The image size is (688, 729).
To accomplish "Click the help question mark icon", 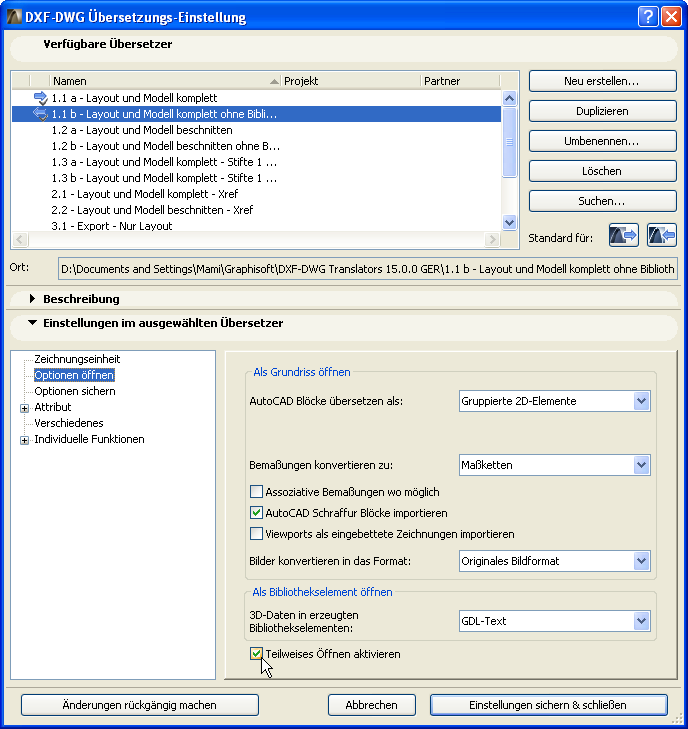I will pos(648,17).
